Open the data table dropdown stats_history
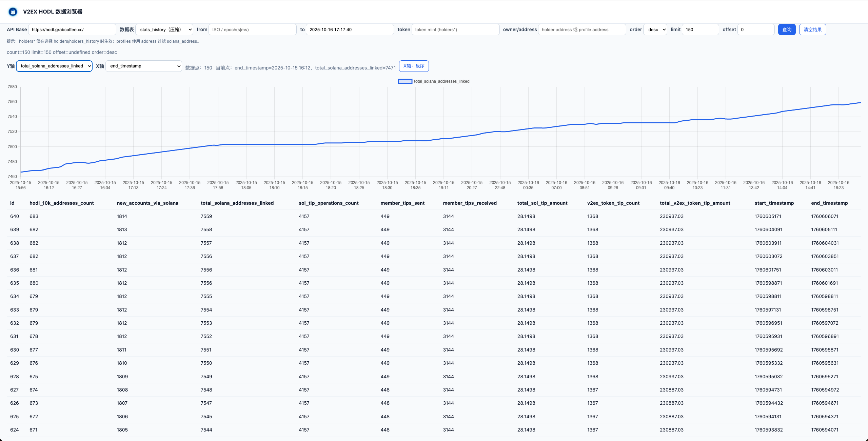868x441 pixels. coord(164,29)
